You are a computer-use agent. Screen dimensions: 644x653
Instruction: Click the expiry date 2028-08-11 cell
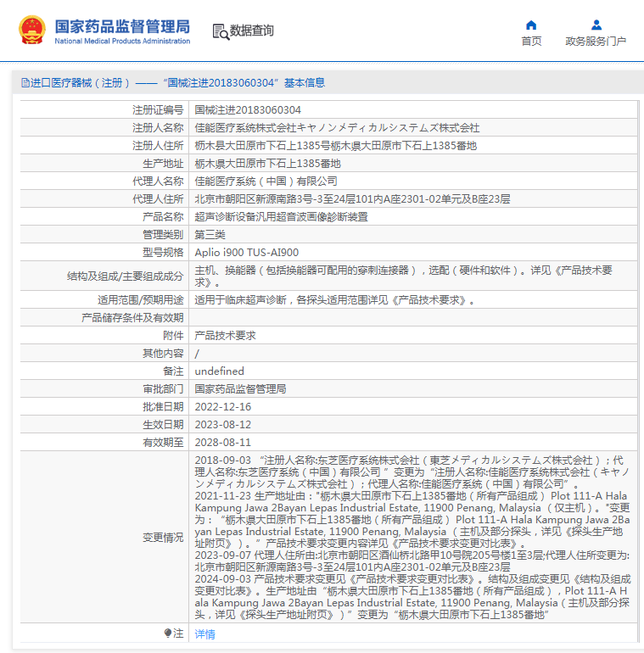tap(223, 443)
